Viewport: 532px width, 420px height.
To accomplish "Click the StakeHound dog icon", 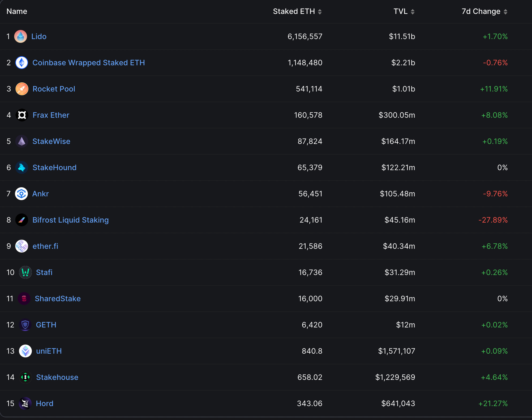I will pyautogui.click(x=22, y=167).
